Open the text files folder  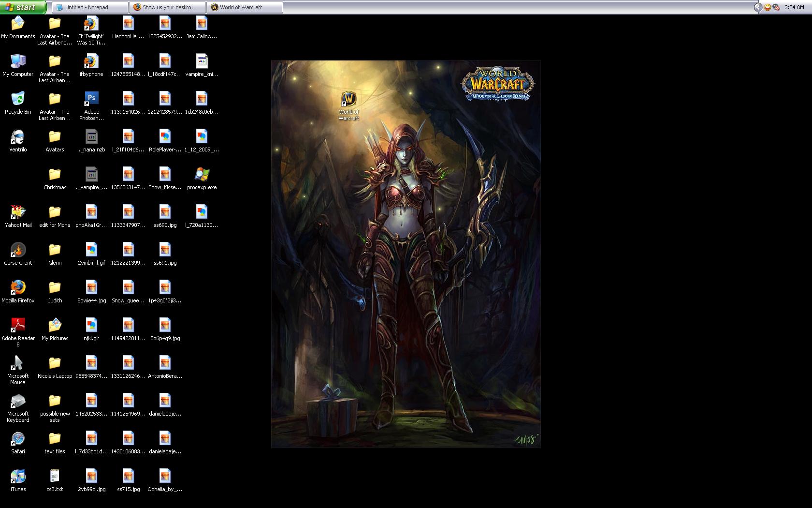[x=55, y=443]
